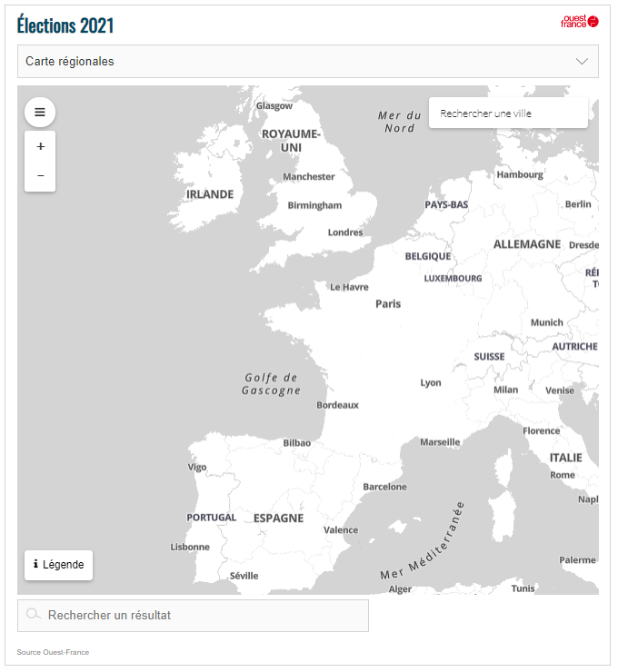Image resolution: width=618 pixels, height=672 pixels.
Task: Focus the Rechercher une ville field
Action: click(508, 114)
